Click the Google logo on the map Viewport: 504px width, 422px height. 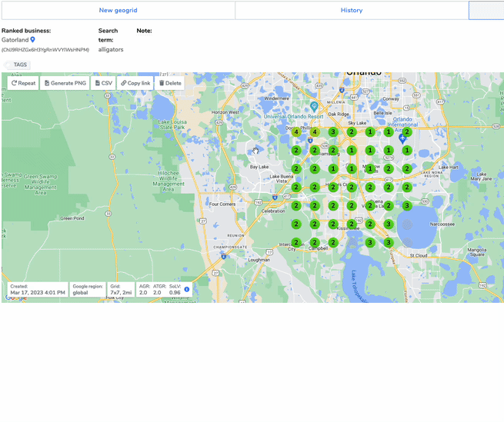coord(16,298)
